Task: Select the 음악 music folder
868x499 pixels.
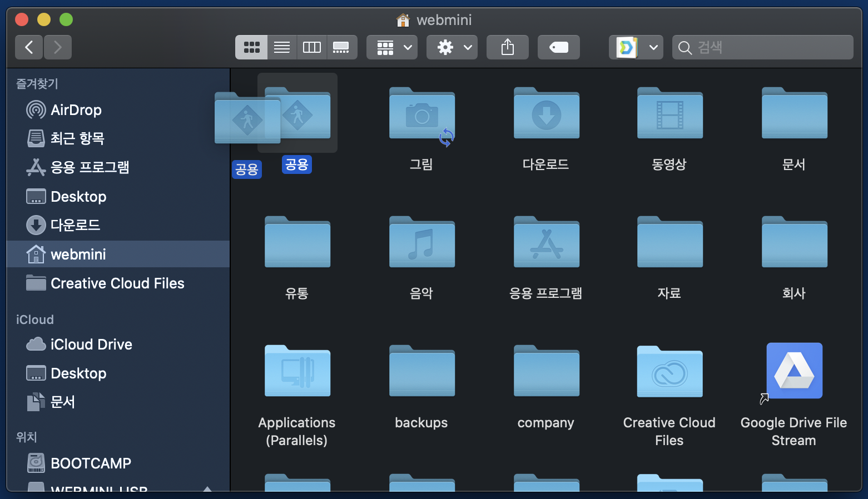Action: click(x=422, y=242)
